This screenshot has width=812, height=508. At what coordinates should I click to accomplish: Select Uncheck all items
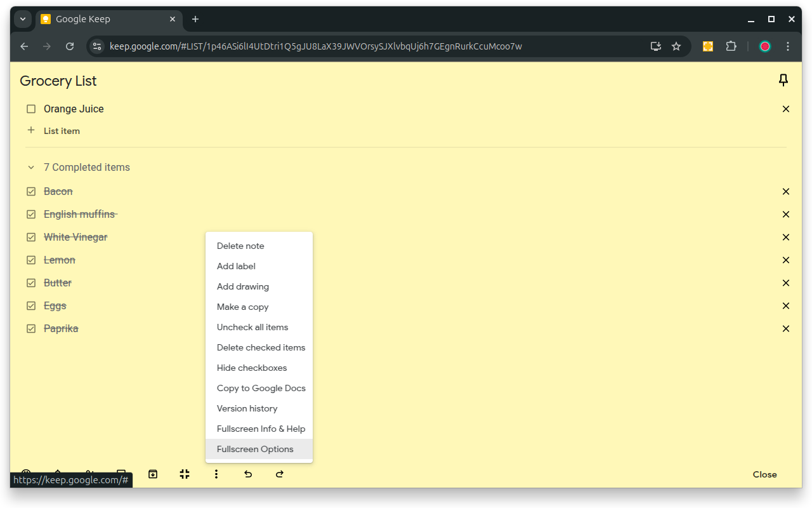pyautogui.click(x=252, y=327)
